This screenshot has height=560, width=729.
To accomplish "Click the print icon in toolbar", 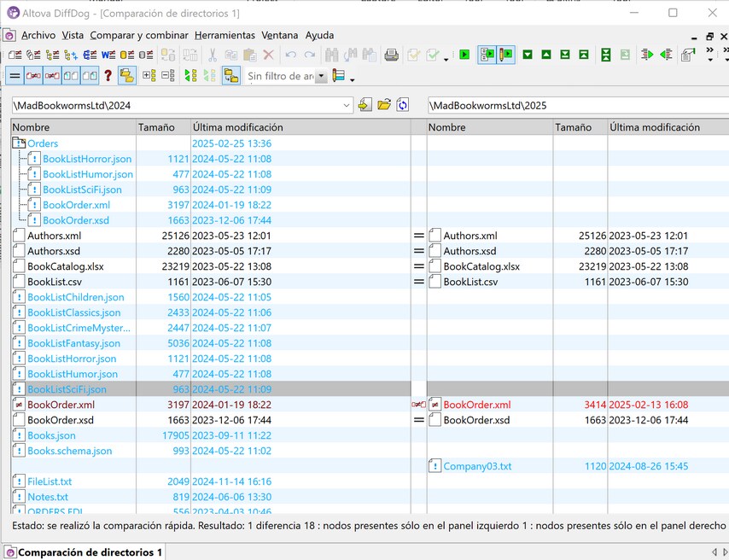I will [x=391, y=55].
